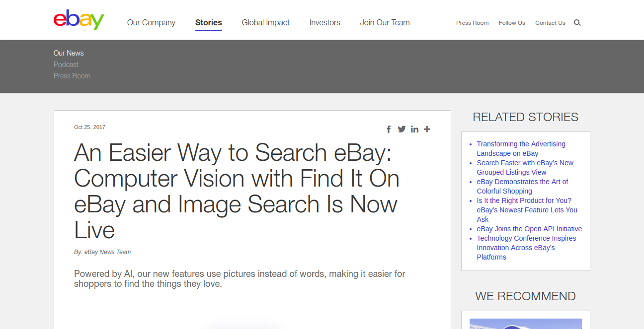Select Podcast in sub-navigation

click(66, 65)
